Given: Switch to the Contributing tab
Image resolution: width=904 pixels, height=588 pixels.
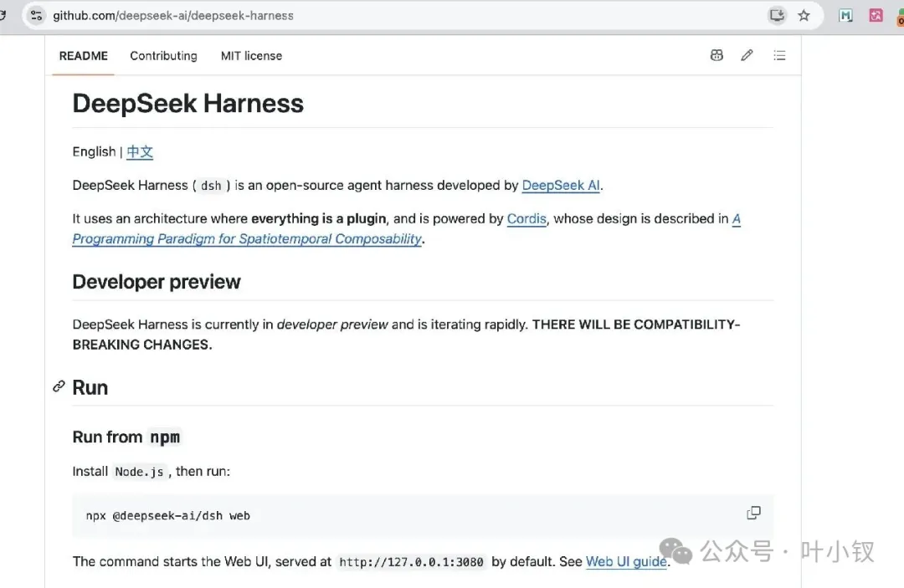Looking at the screenshot, I should tap(163, 56).
